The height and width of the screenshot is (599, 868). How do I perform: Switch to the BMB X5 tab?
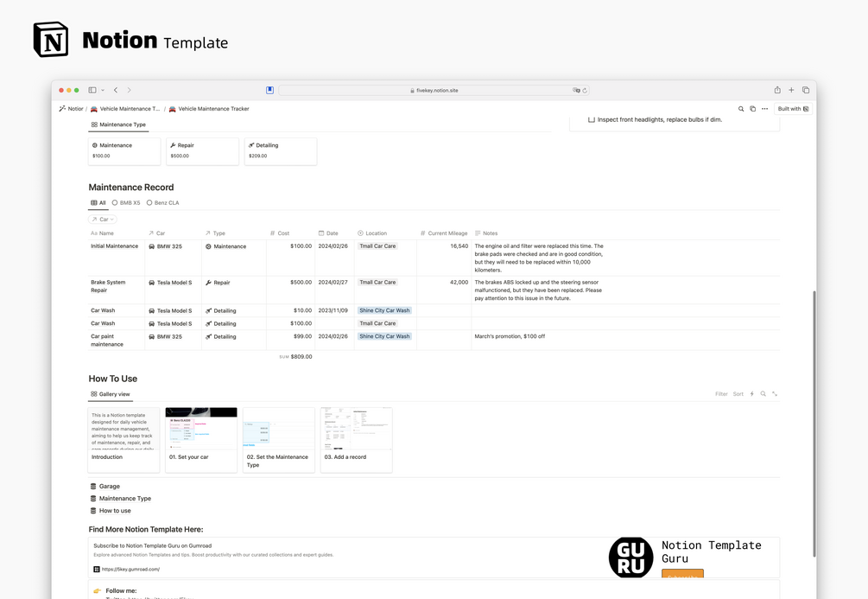[126, 203]
